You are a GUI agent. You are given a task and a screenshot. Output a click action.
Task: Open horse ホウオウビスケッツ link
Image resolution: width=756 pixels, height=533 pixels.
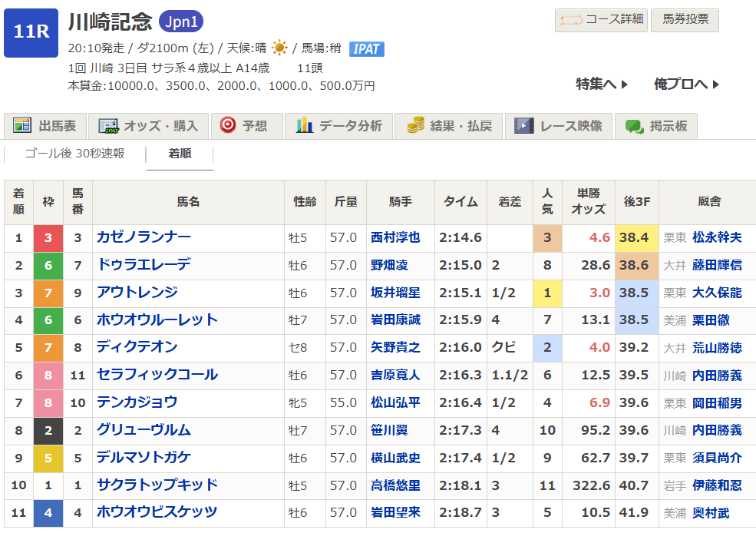pyautogui.click(x=157, y=512)
